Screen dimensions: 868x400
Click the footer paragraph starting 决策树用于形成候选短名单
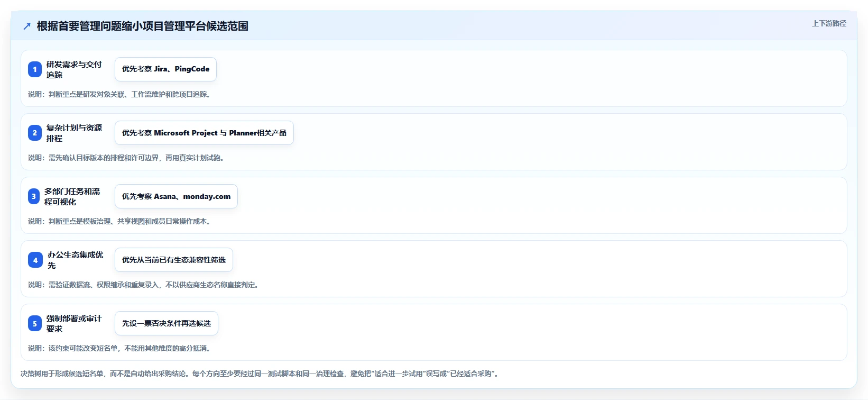click(x=261, y=374)
